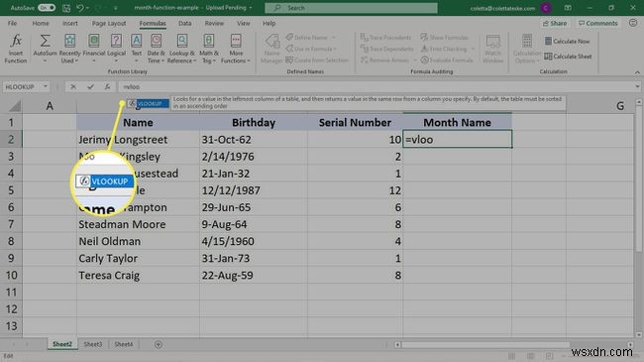Add a new sheet with plus icon

click(159, 344)
